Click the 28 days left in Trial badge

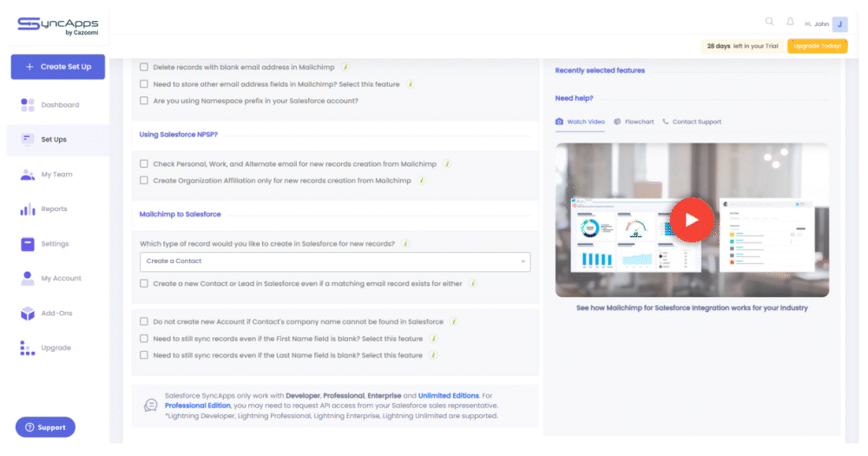click(x=742, y=46)
